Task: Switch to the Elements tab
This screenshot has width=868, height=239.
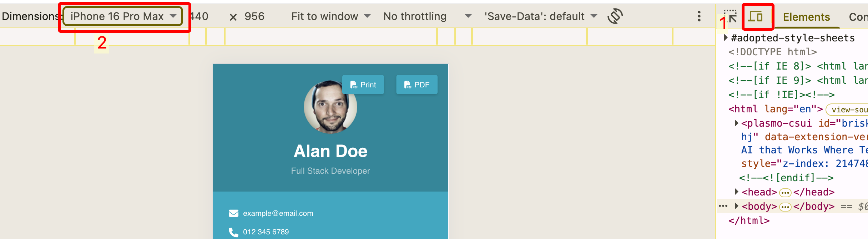Action: point(806,17)
